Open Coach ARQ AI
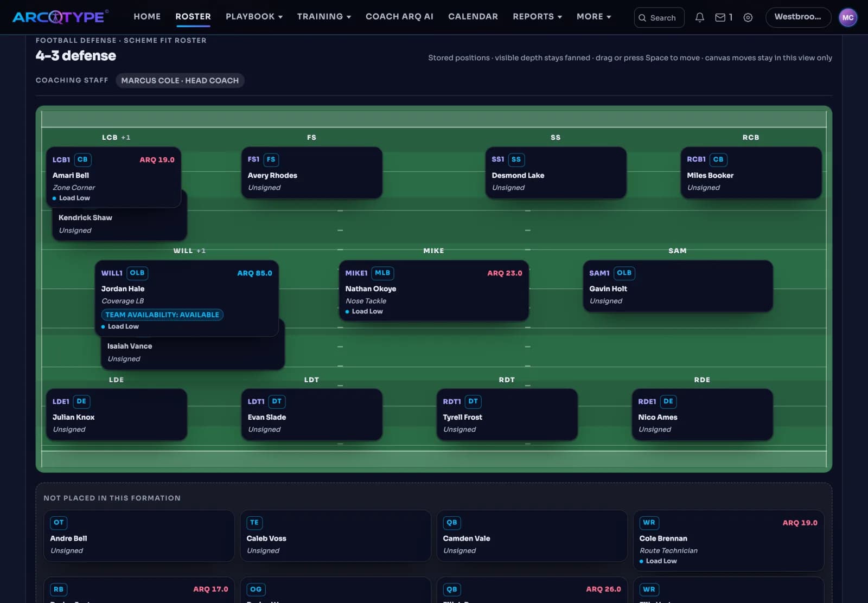This screenshot has width=868, height=603. [x=399, y=17]
